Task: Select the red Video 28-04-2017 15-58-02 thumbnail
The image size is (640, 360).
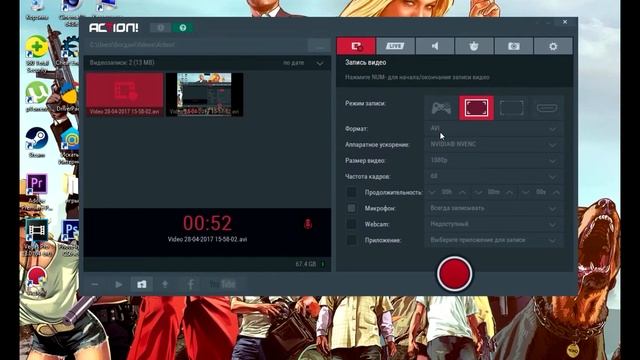Action: point(124,95)
